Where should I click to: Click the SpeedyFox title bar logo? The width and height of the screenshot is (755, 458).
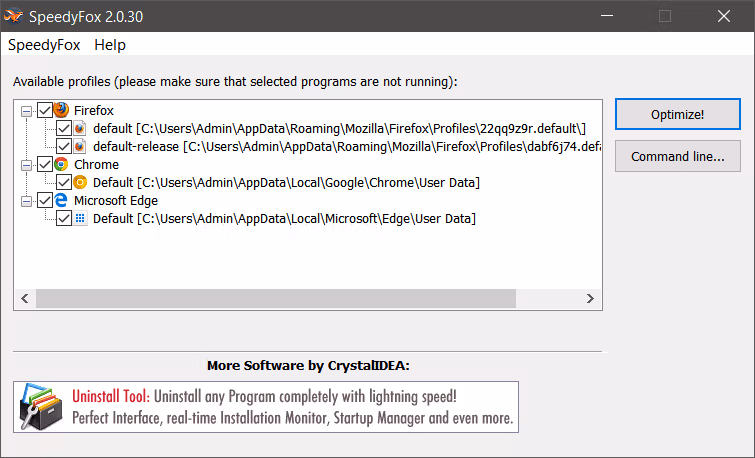13,16
